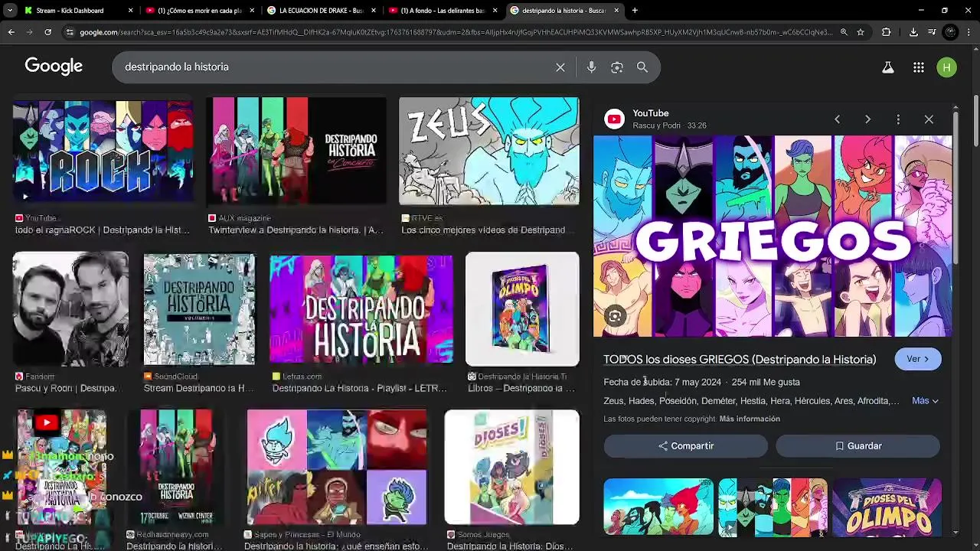Open the Sapos y Princesas collage thumbnail
Viewport: 980px width, 551px height.
click(337, 468)
